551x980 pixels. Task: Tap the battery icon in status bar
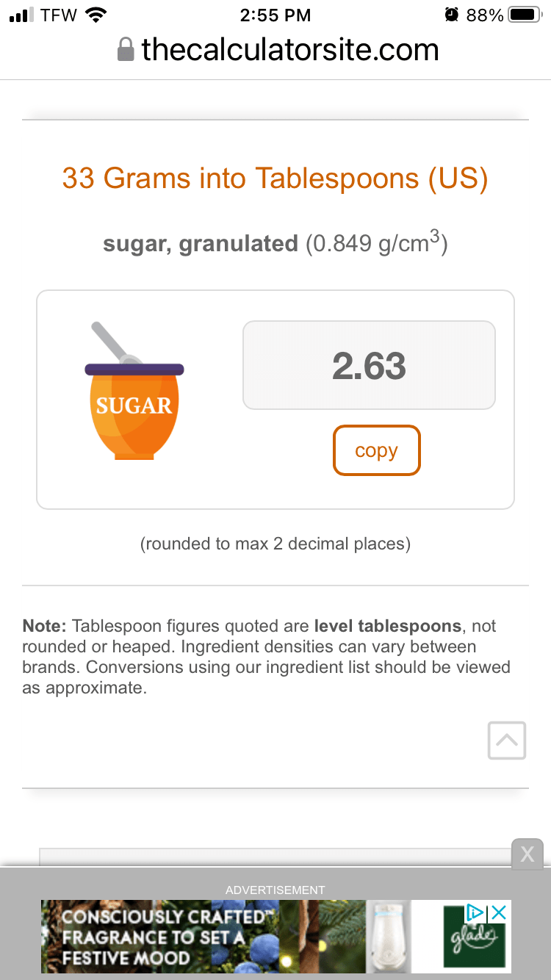525,15
